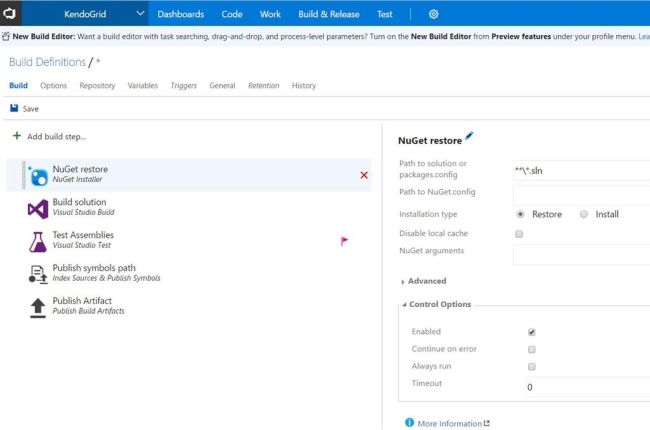
Task: Open the Work hub
Action: pyautogui.click(x=270, y=14)
